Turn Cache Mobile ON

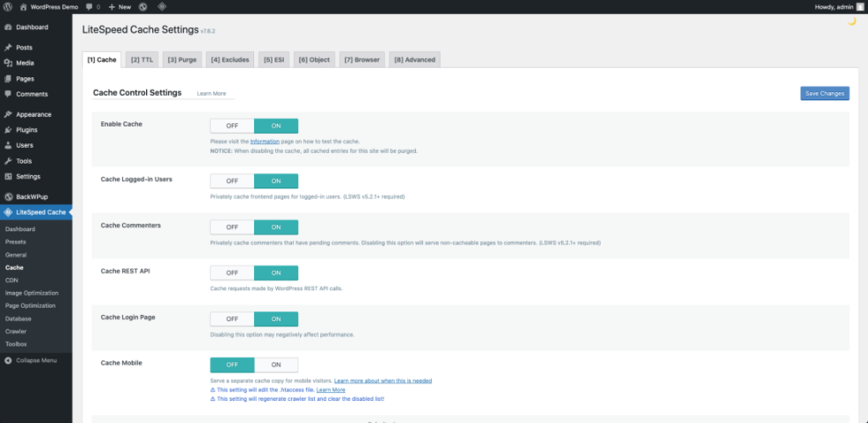tap(276, 365)
